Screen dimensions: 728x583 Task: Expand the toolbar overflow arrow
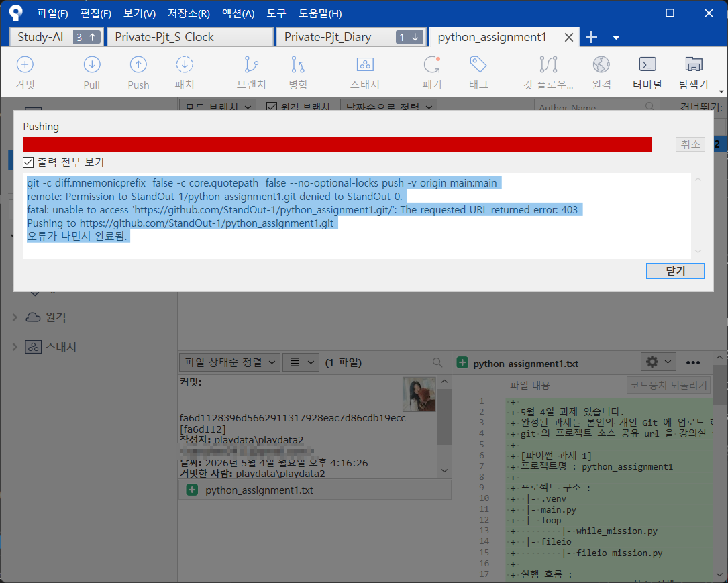[721, 91]
